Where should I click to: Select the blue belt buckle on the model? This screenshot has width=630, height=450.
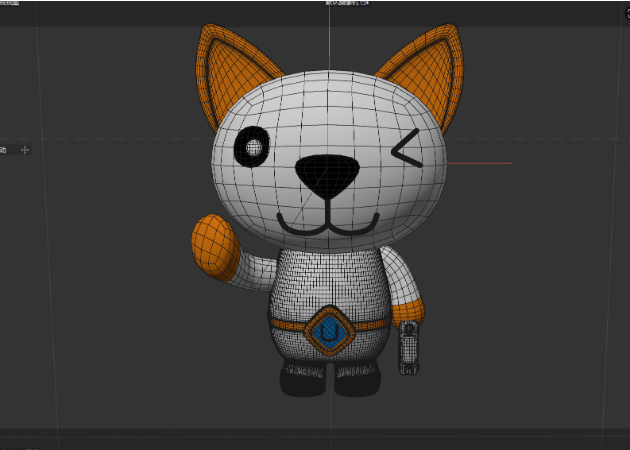click(329, 331)
